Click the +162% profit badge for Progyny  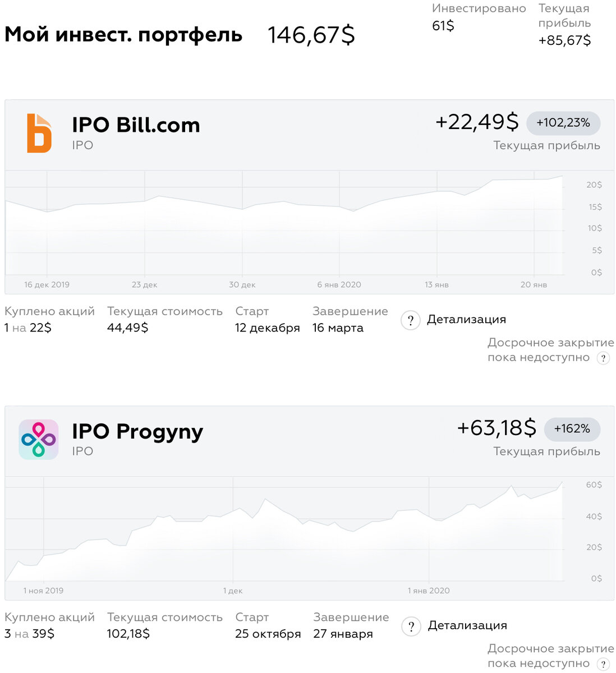572,428
